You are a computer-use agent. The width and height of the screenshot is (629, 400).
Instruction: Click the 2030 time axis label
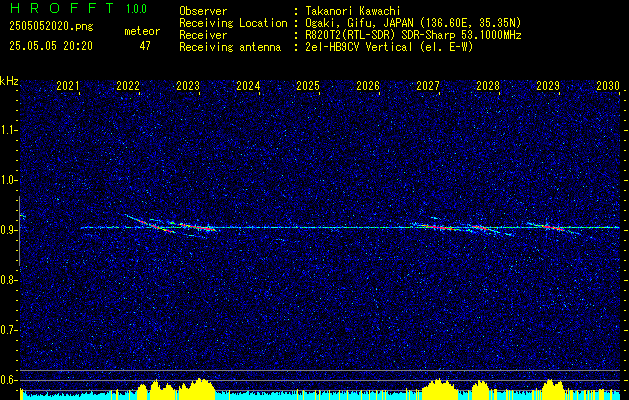pos(608,86)
